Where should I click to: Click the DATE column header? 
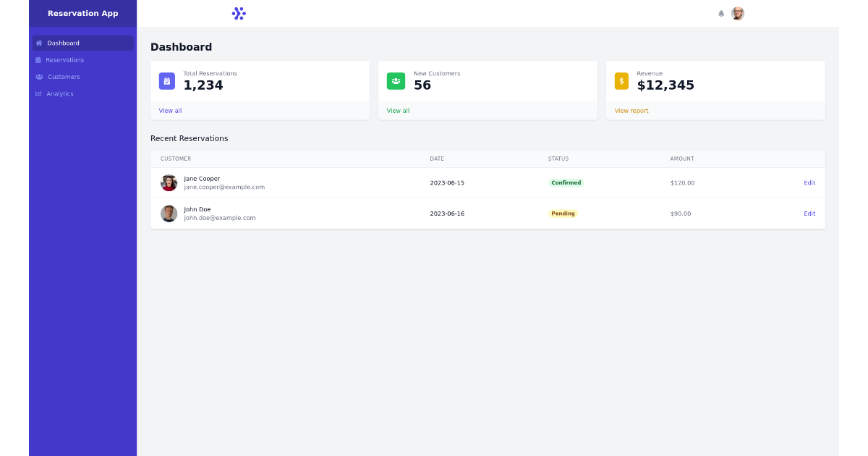point(438,159)
